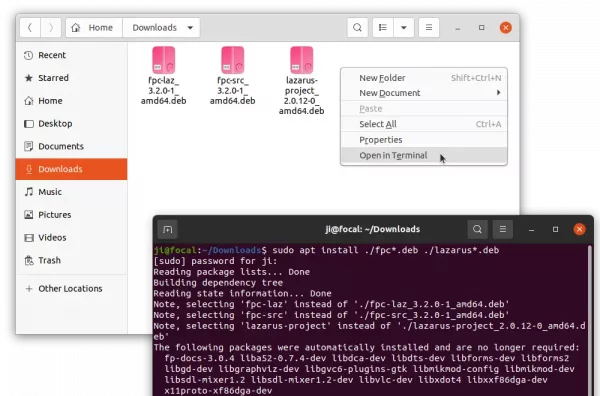The height and width of the screenshot is (396, 600).
Task: Open Music in the sidebar
Action: (x=72, y=192)
